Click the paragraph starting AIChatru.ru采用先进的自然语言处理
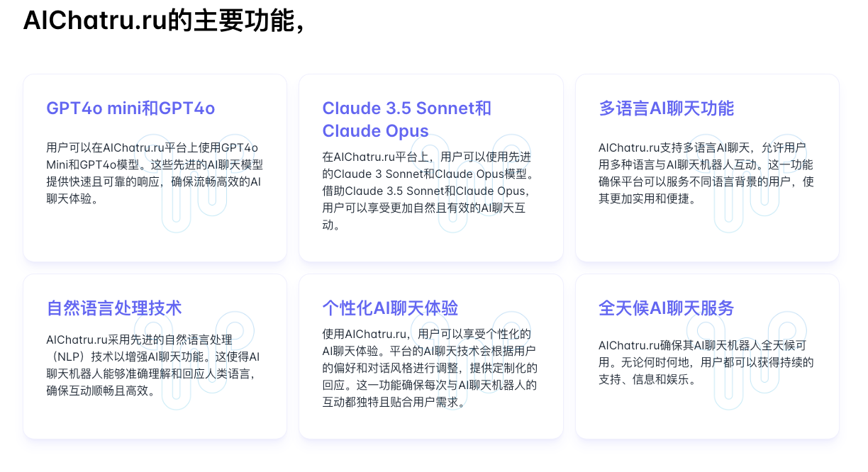The width and height of the screenshot is (868, 472). [x=153, y=365]
